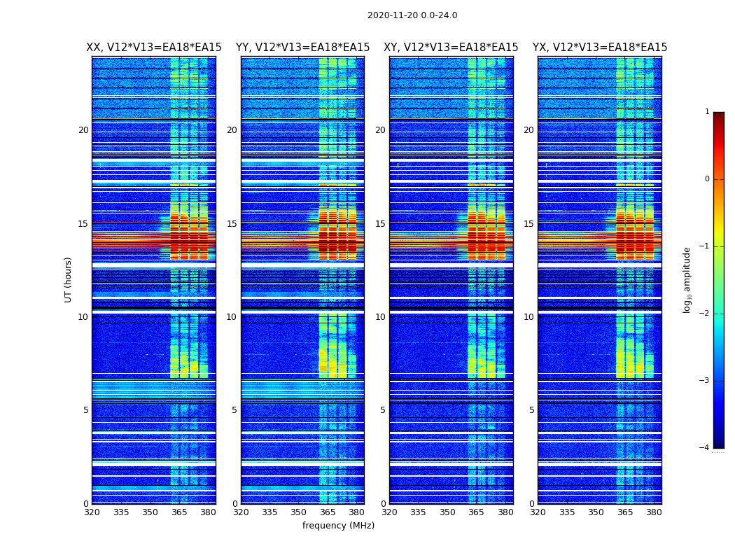735x560 pixels.
Task: Click the 10-hour tick of XY panel
Action: pos(380,317)
